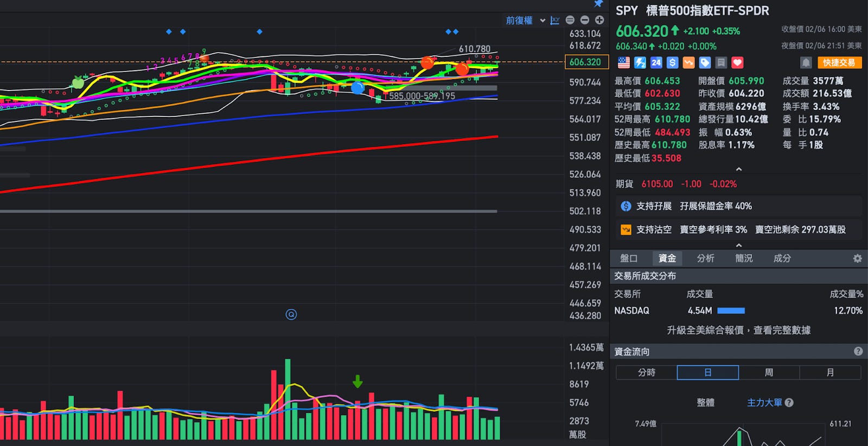Click the 成交量 3577萬 value
This screenshot has height=446, width=868.
tap(828, 81)
